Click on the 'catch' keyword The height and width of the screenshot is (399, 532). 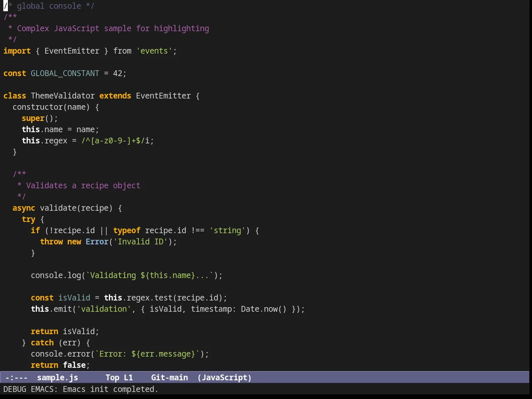click(x=42, y=342)
